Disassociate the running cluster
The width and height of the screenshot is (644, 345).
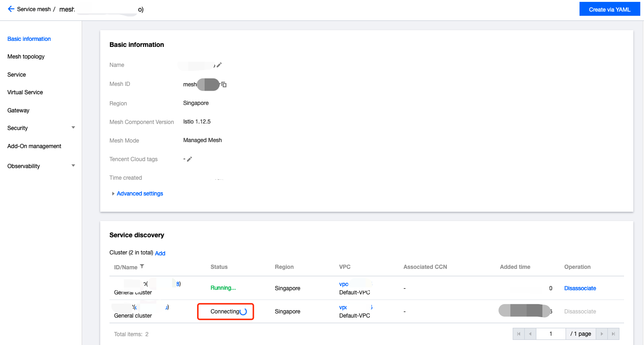580,288
